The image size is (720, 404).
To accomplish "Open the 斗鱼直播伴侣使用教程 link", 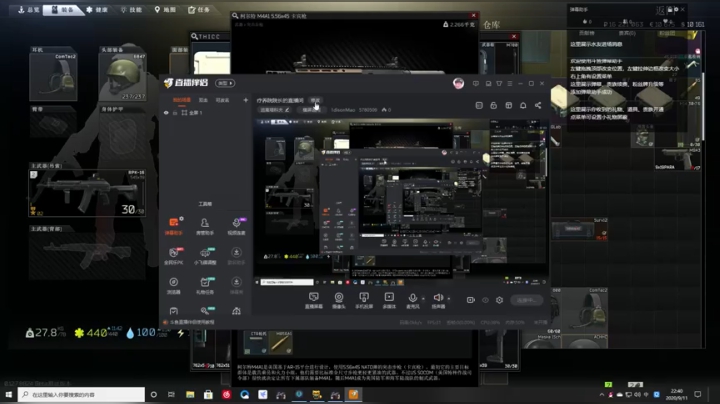I will coord(192,322).
